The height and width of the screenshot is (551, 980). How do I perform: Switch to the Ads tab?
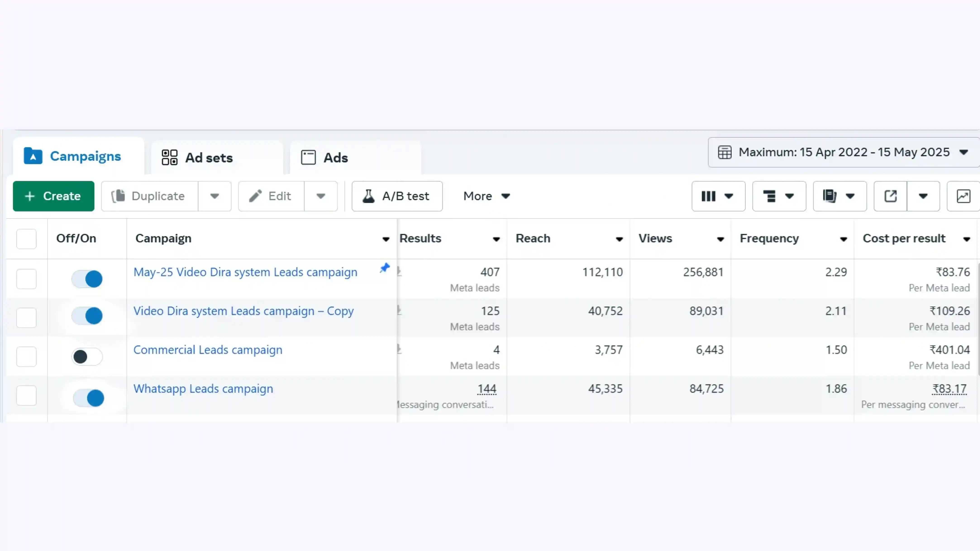(x=356, y=157)
